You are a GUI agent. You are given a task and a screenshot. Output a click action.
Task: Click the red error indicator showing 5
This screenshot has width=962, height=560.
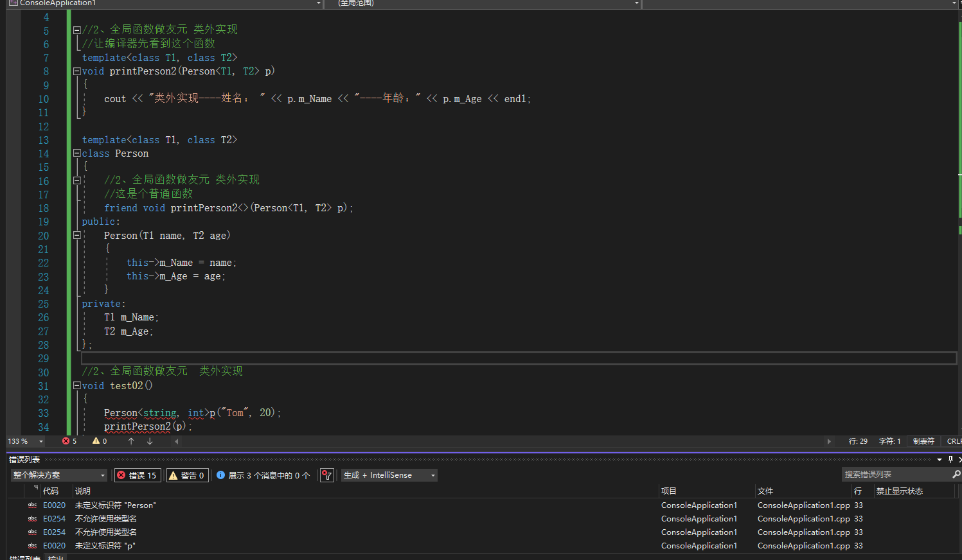click(x=69, y=441)
